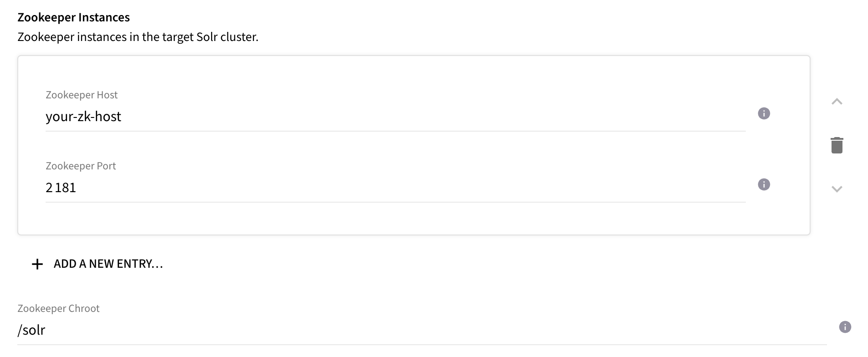The height and width of the screenshot is (357, 868).
Task: Delete the Zookeeper instance entry
Action: (838, 145)
